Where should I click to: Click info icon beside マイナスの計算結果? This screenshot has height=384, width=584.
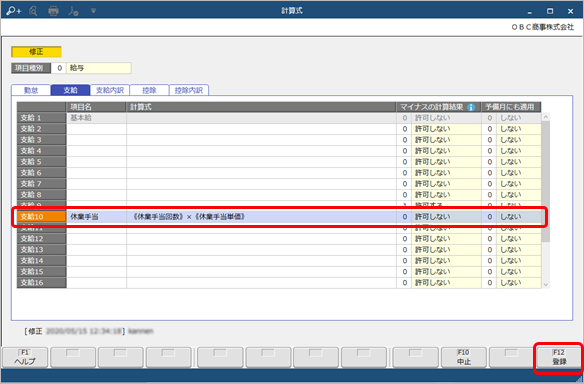[471, 107]
